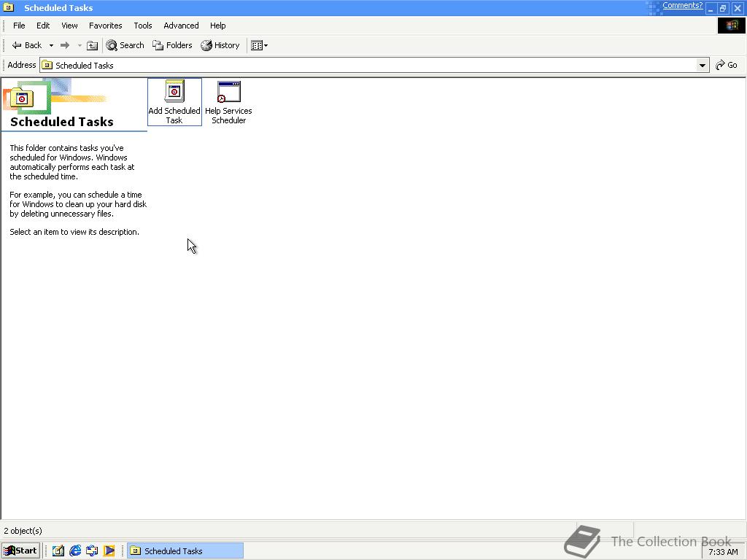The width and height of the screenshot is (747, 560).
Task: Close the Scheduled Tasks window
Action: pos(737,8)
